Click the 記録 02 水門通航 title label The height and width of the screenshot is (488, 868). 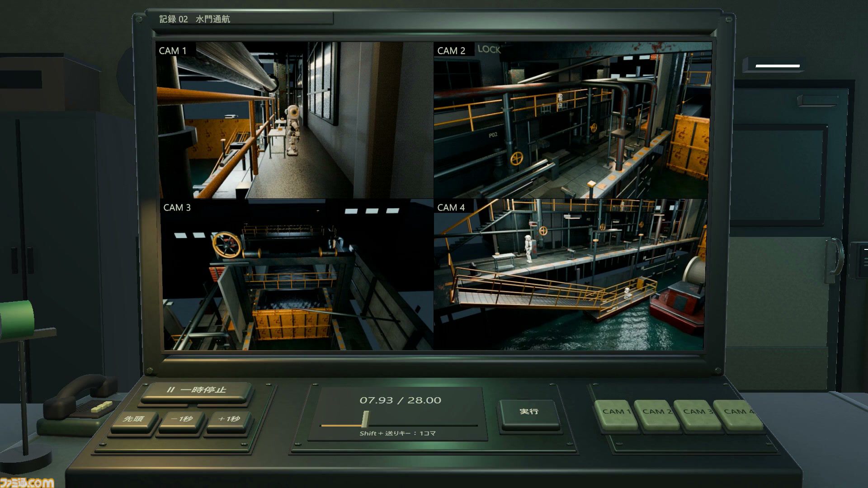[x=194, y=19]
